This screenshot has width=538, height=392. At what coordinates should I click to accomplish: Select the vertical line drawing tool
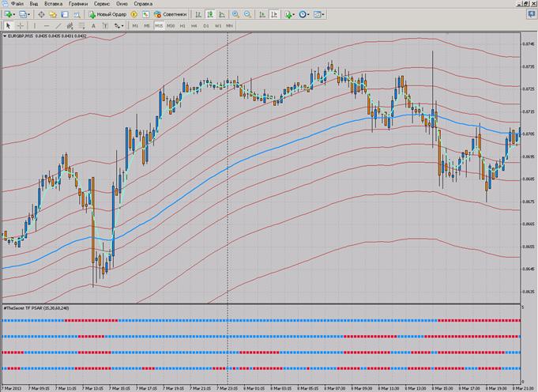point(34,26)
